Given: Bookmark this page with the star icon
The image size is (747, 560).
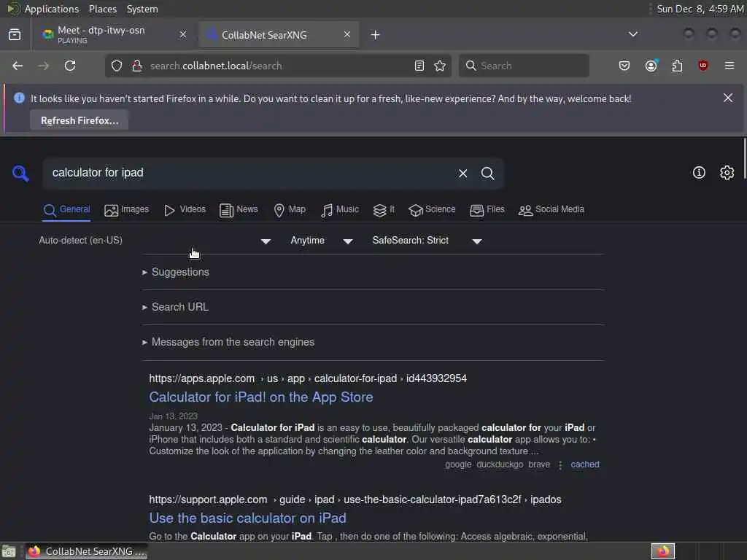Looking at the screenshot, I should pyautogui.click(x=440, y=66).
